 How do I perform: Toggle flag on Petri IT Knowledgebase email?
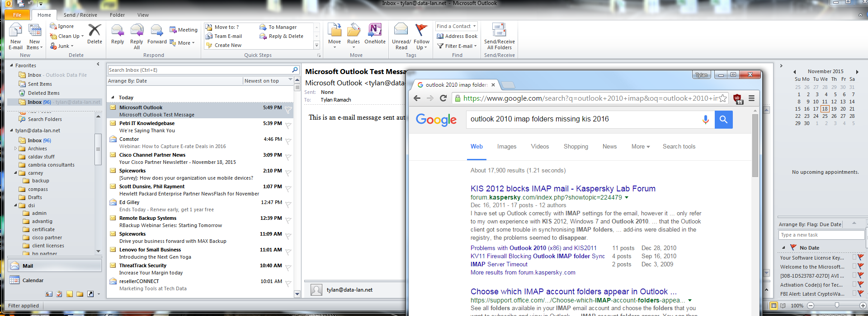click(x=288, y=125)
